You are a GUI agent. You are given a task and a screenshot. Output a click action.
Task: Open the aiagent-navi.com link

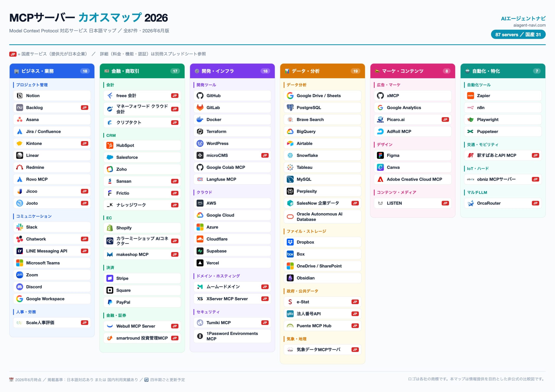(x=529, y=25)
